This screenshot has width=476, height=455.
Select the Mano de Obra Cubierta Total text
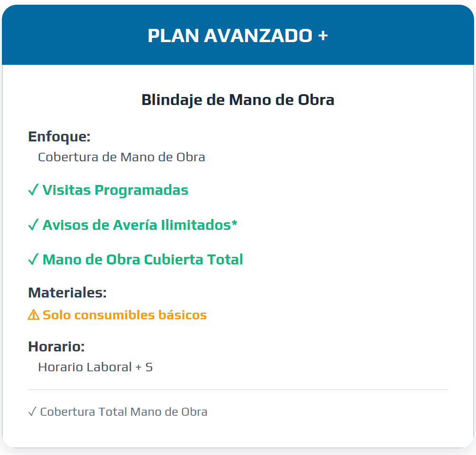tap(142, 260)
